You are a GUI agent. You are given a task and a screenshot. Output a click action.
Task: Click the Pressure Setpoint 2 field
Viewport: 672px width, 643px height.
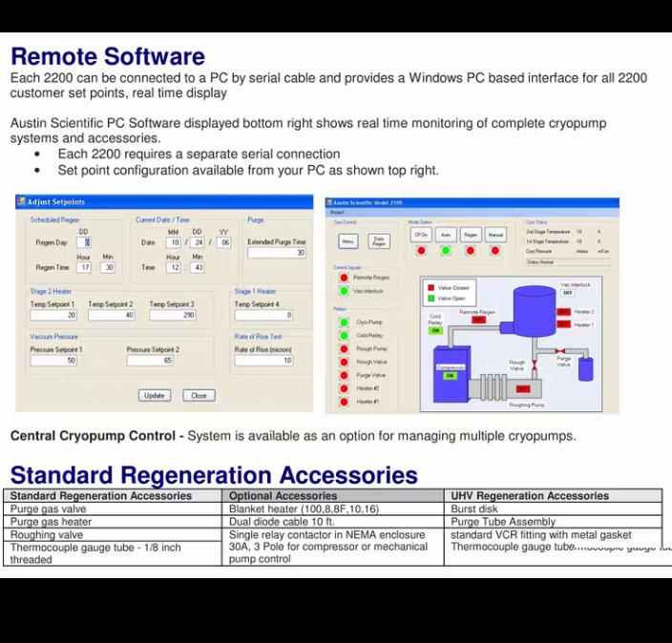150,361
